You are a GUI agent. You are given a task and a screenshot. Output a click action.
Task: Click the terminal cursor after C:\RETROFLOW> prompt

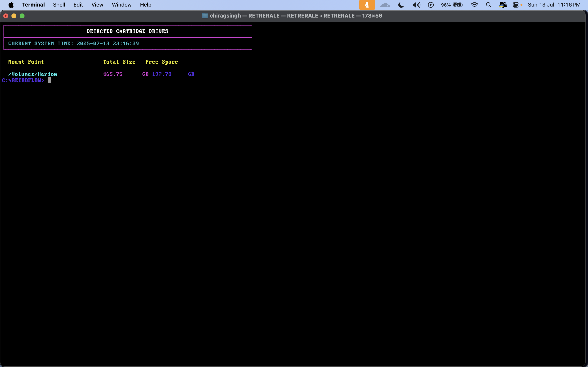(49, 80)
